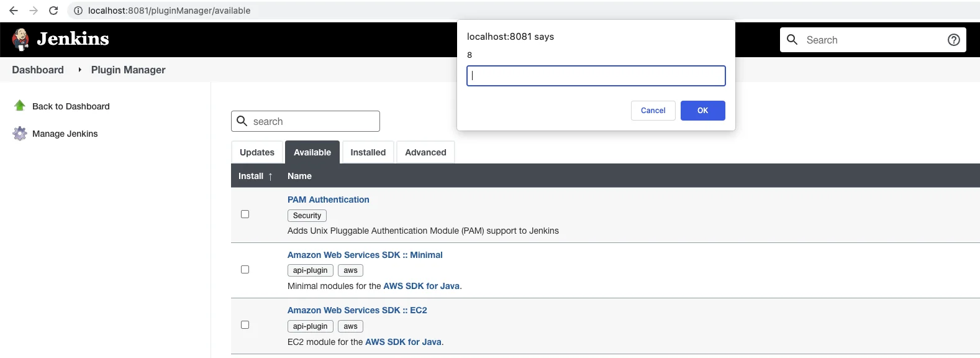Click aws tag under SDK Minimal

point(351,270)
